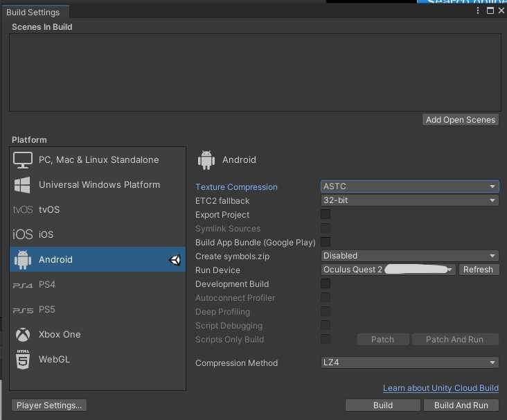Select the tvOS platform row
The image size is (507, 420).
pyautogui.click(x=98, y=210)
